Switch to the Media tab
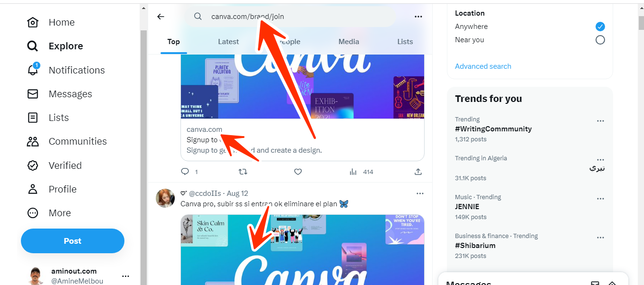This screenshot has height=285, width=644. 349,42
